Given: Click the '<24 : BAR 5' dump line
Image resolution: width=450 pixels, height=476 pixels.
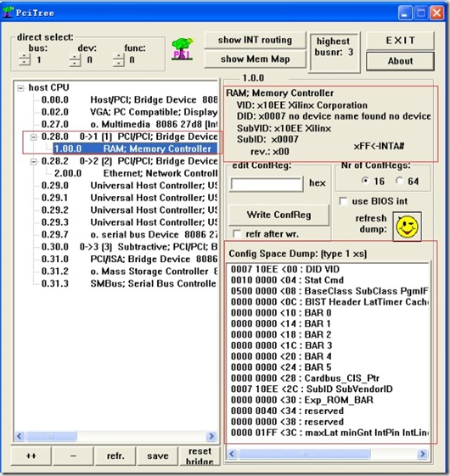Looking at the screenshot, I should click(x=281, y=367).
